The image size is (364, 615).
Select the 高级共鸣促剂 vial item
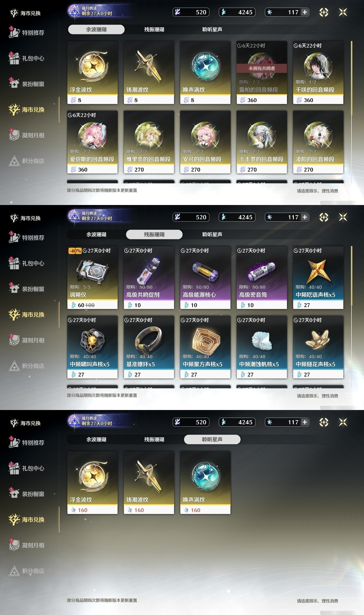coord(149,278)
